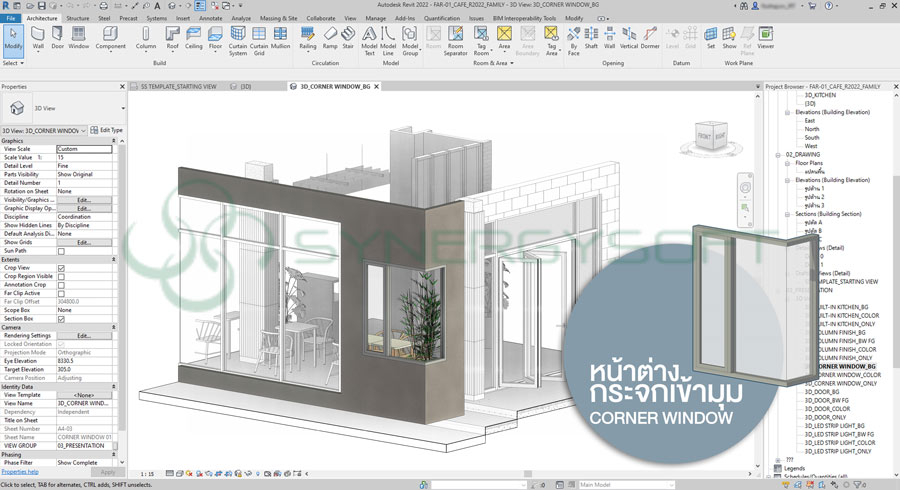Enable the Sun Path checkbox

click(x=61, y=251)
